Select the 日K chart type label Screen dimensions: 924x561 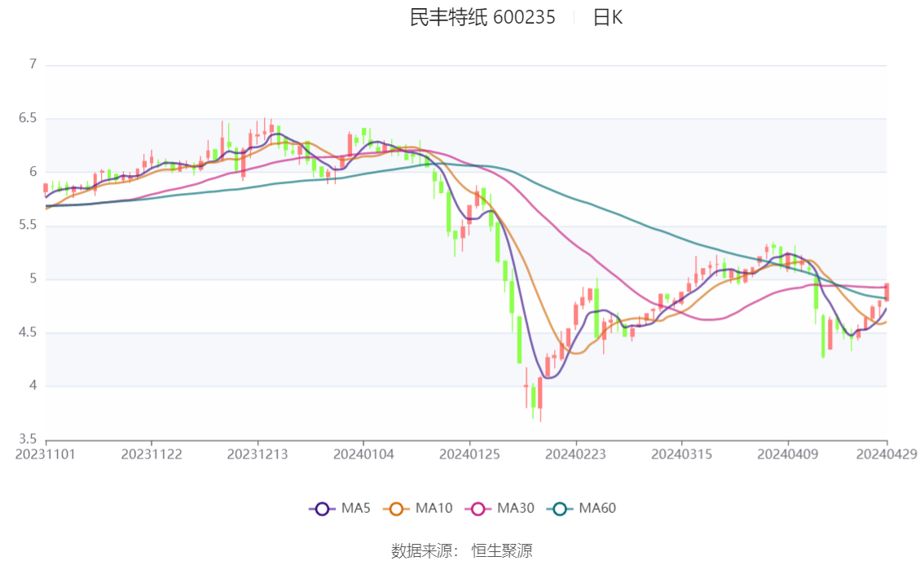[607, 17]
